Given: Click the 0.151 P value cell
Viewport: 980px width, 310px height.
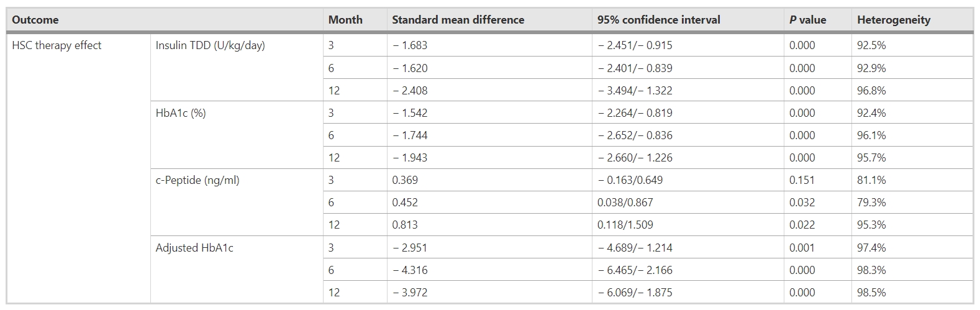Looking at the screenshot, I should pos(802,180).
